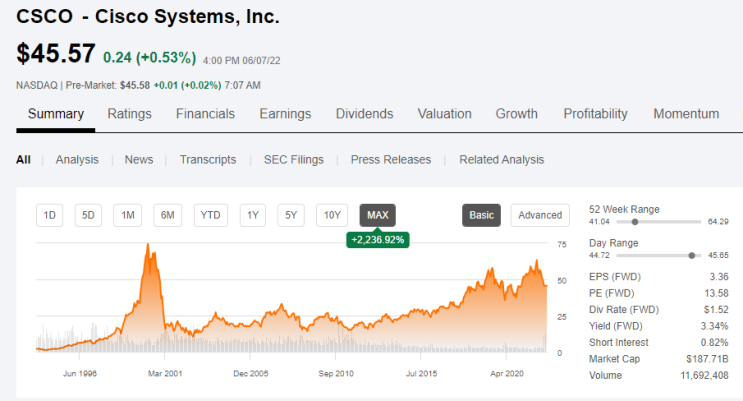Switch chart to 5Y range
This screenshot has width=743, height=401.
291,215
